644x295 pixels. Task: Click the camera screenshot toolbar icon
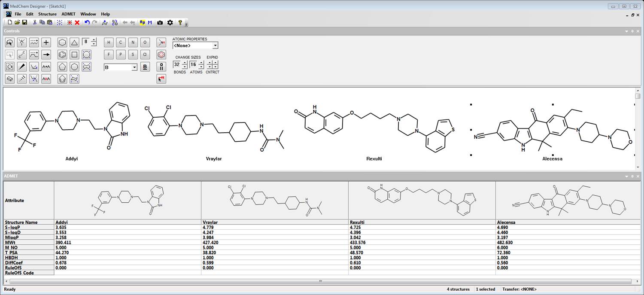tap(160, 22)
